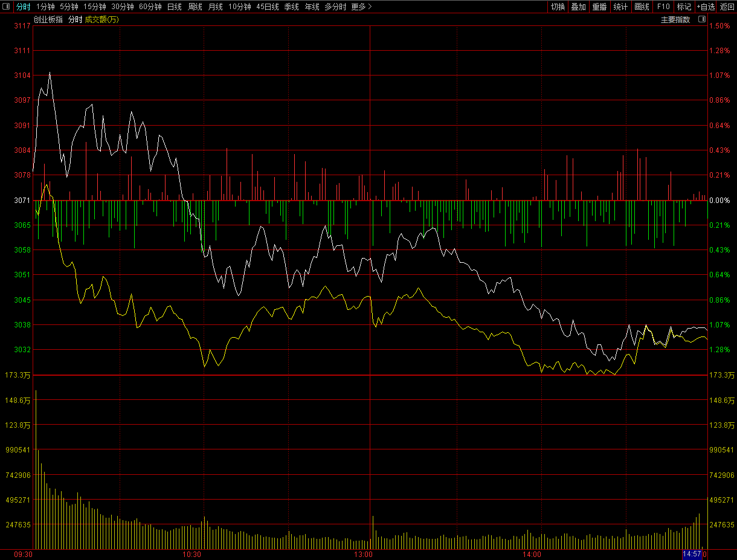
Task: Open the 统计 statistics button
Action: pos(620,7)
